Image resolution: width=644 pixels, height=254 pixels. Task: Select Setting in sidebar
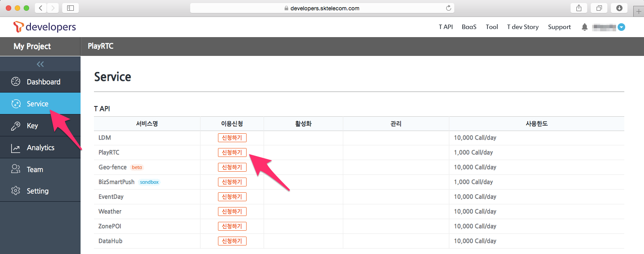(40, 191)
